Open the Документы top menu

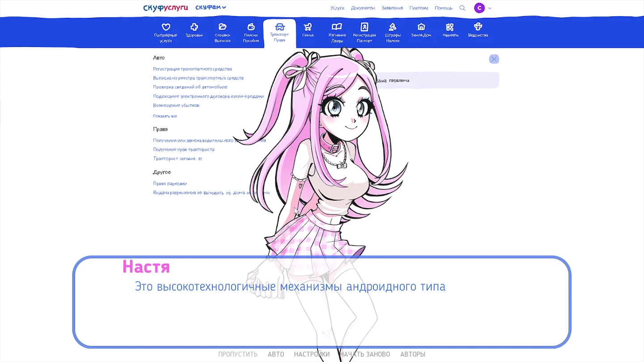pos(363,8)
